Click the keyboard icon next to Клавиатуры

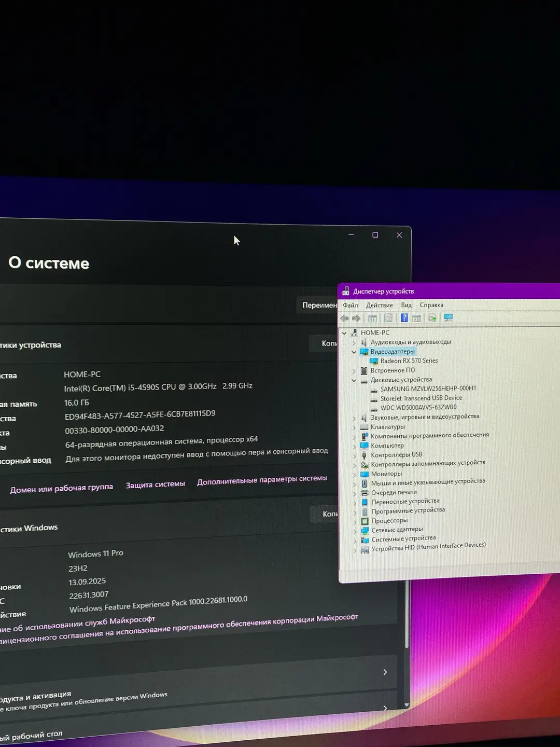coord(364,427)
